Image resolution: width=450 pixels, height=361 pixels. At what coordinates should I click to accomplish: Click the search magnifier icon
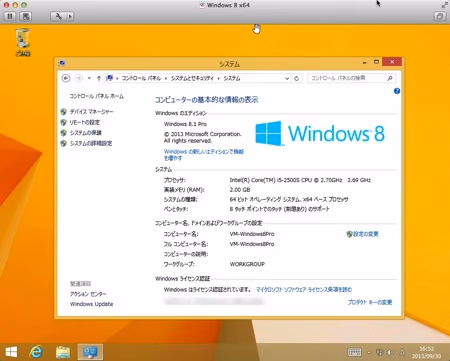[x=390, y=78]
